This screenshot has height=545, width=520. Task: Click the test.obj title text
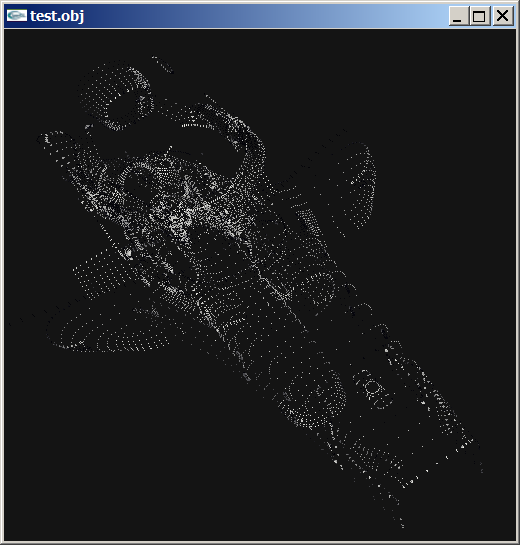coord(57,16)
